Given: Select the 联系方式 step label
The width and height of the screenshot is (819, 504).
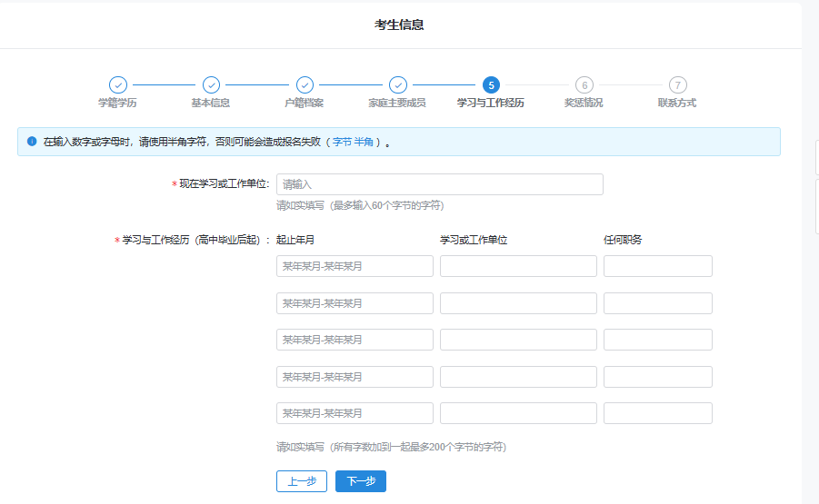Looking at the screenshot, I should point(677,103).
